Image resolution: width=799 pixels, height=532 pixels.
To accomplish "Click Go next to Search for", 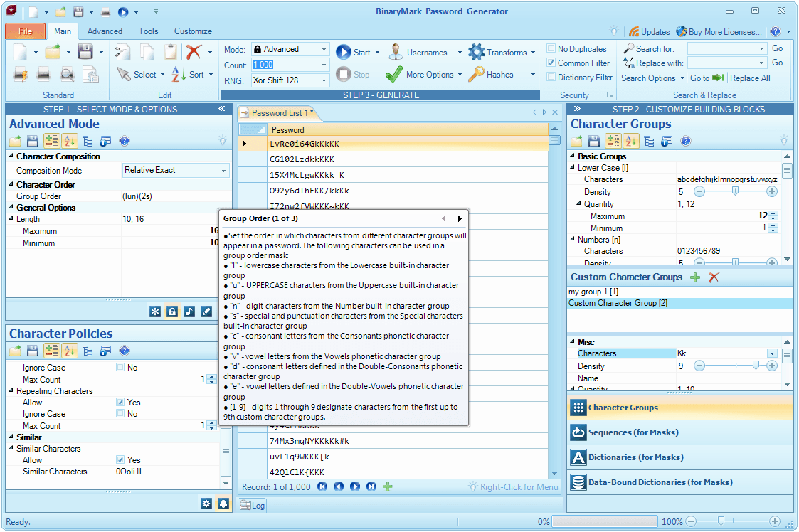I will coord(777,48).
